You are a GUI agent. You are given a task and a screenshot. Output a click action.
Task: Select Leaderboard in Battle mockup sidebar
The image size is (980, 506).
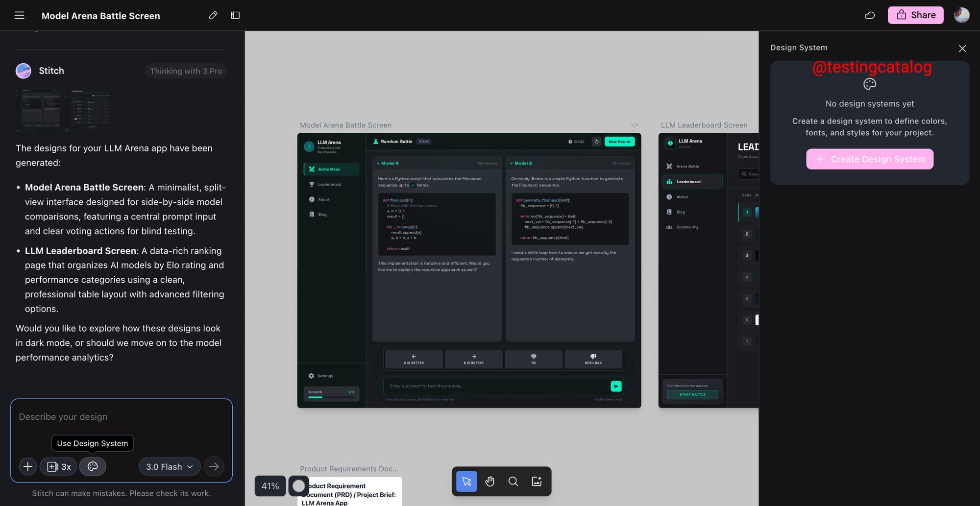(x=331, y=184)
